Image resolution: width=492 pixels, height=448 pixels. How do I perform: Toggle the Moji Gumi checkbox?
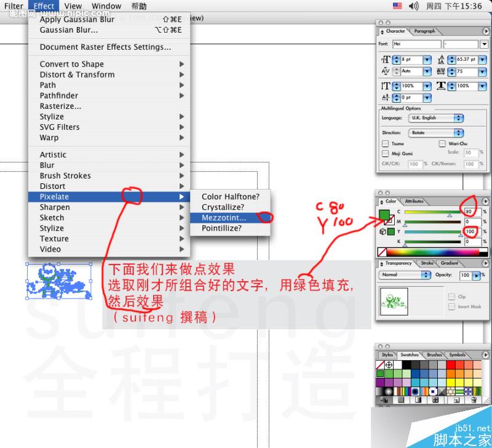(386, 153)
